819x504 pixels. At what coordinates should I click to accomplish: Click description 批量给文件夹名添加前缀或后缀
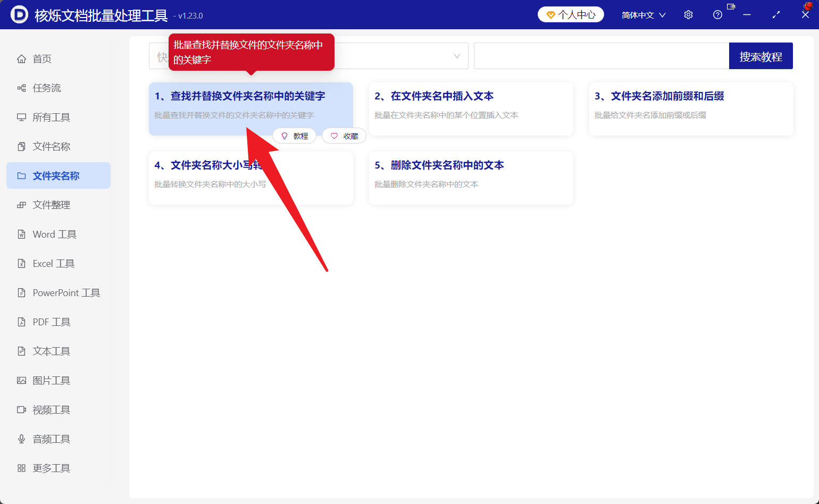[x=650, y=115]
